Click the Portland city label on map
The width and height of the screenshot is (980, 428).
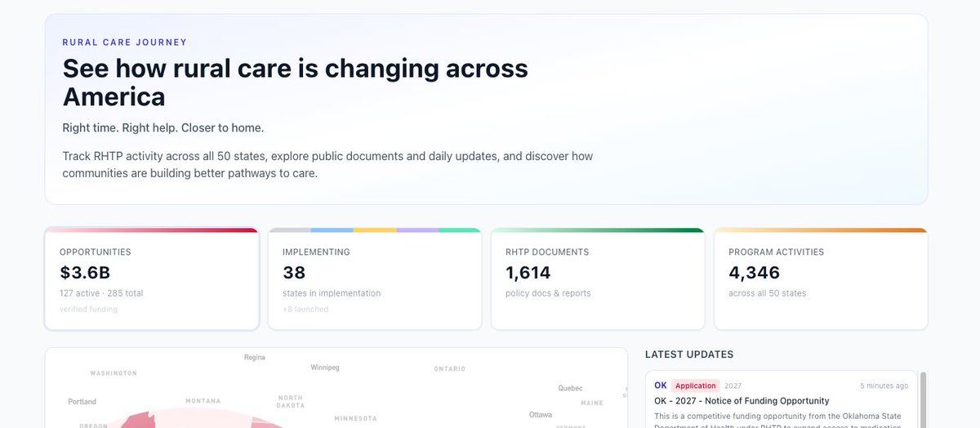point(82,402)
